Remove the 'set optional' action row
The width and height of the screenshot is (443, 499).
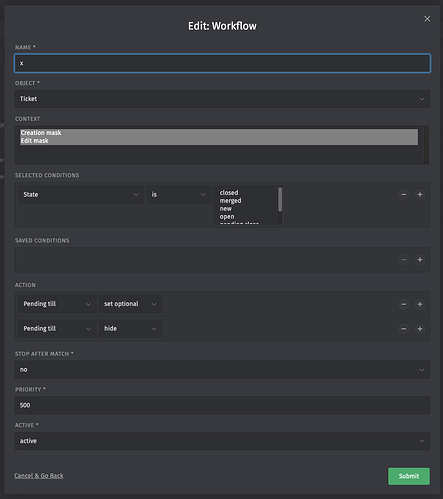click(x=403, y=304)
